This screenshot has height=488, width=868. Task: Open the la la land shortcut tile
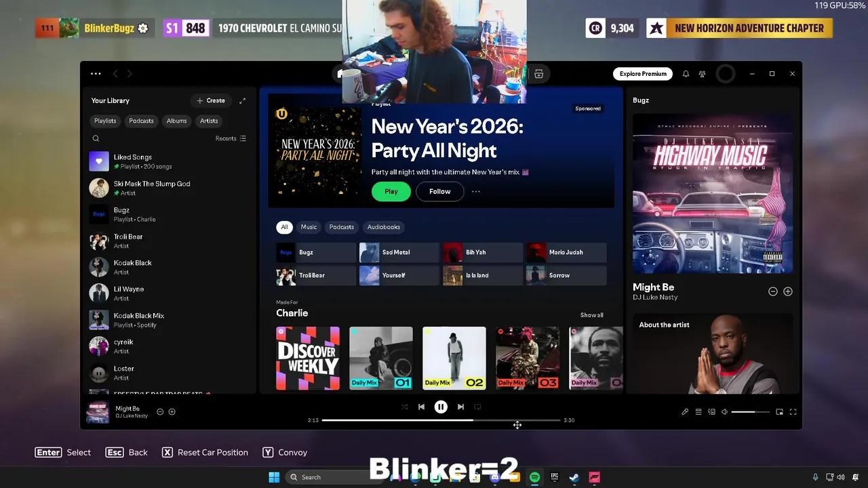point(483,275)
